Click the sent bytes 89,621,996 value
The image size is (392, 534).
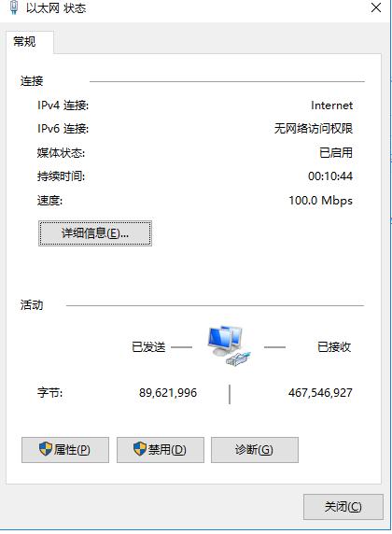click(x=168, y=393)
